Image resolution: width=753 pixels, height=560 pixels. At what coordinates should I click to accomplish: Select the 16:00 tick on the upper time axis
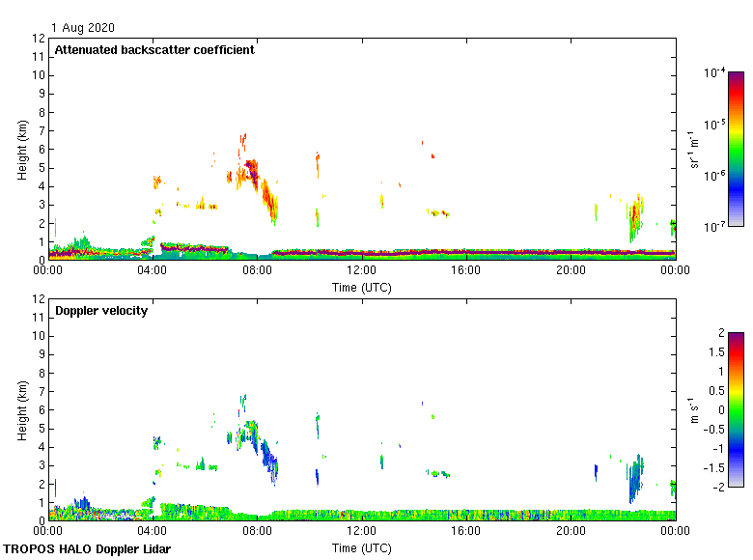466,271
